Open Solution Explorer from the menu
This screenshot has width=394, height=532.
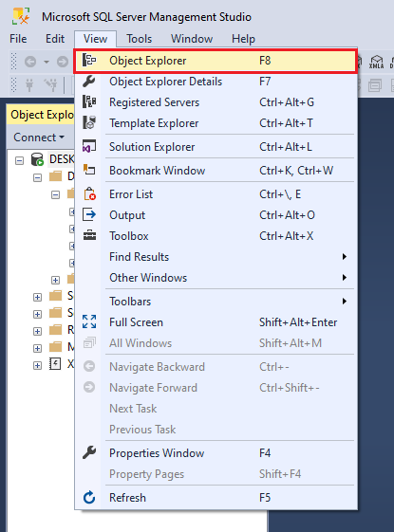point(216,147)
